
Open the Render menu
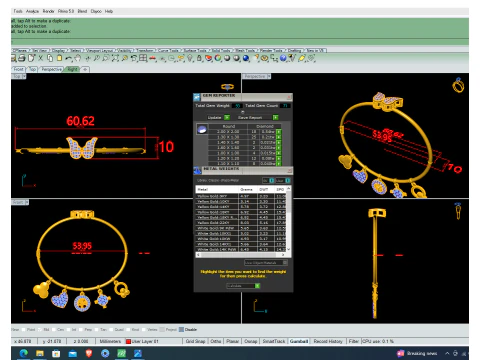click(48, 11)
